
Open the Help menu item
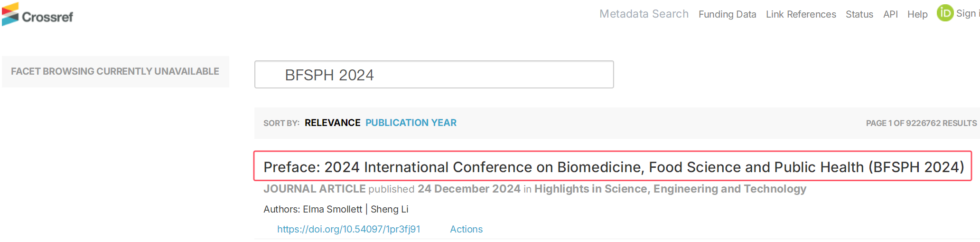click(917, 14)
